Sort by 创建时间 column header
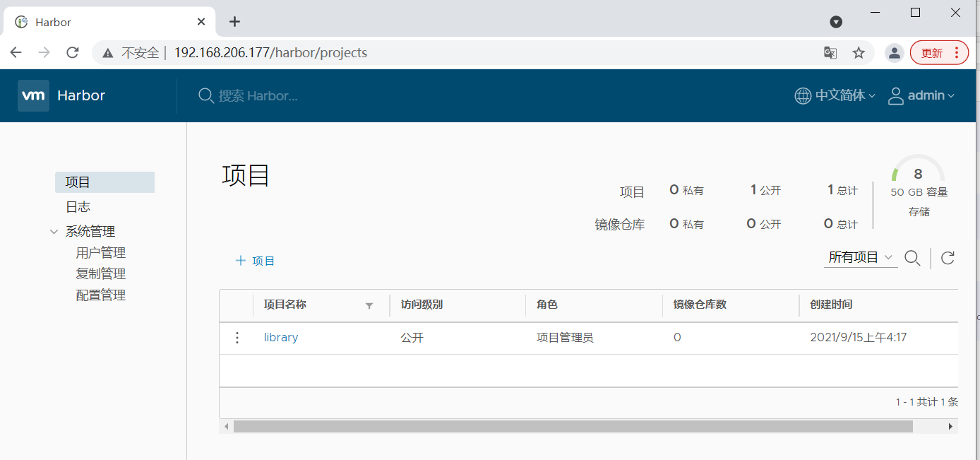Image resolution: width=980 pixels, height=460 pixels. point(831,305)
